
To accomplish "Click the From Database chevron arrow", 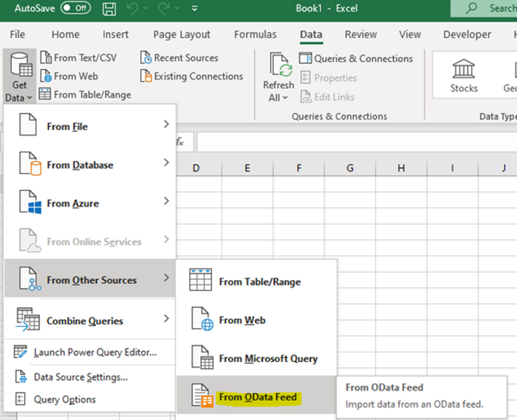I will pyautogui.click(x=166, y=162).
